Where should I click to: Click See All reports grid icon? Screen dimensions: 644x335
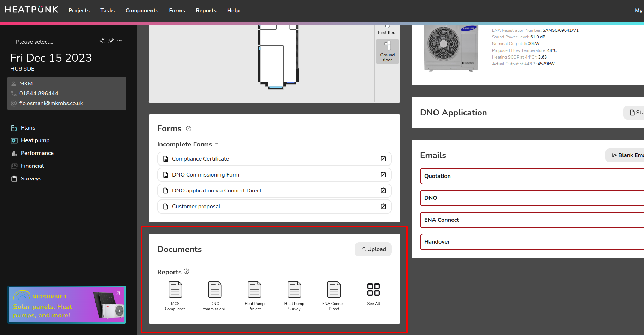pyautogui.click(x=373, y=290)
